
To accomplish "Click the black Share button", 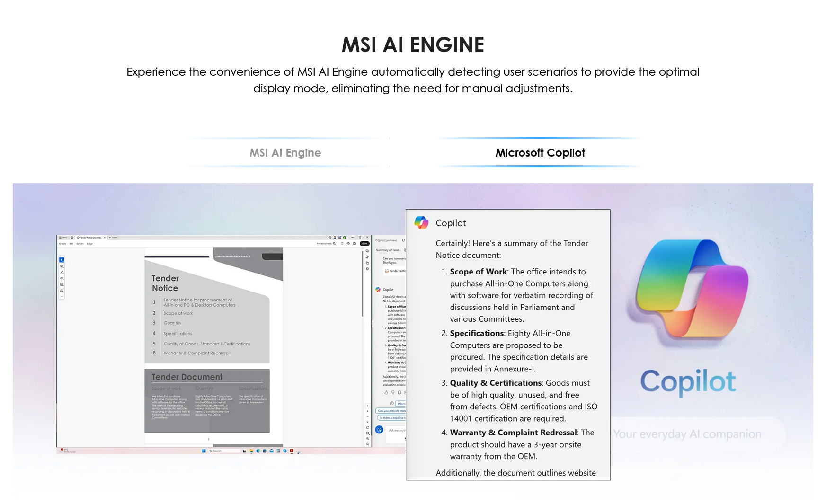I will tap(364, 244).
